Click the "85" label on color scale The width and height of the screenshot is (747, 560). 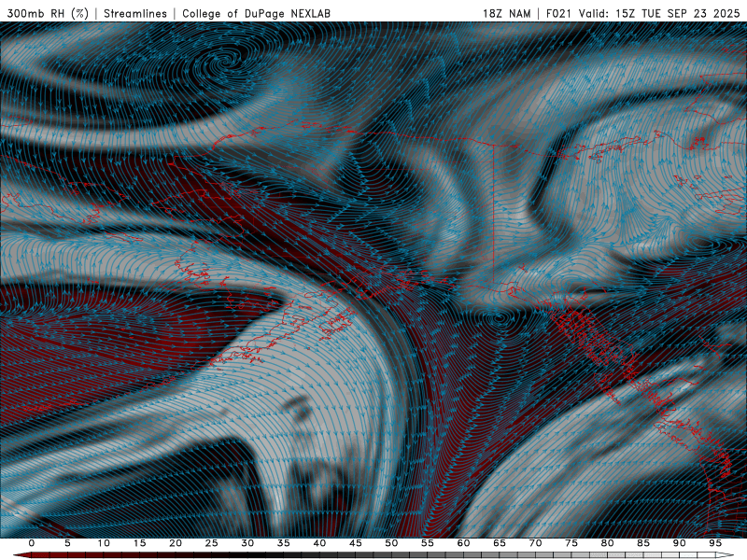(643, 543)
